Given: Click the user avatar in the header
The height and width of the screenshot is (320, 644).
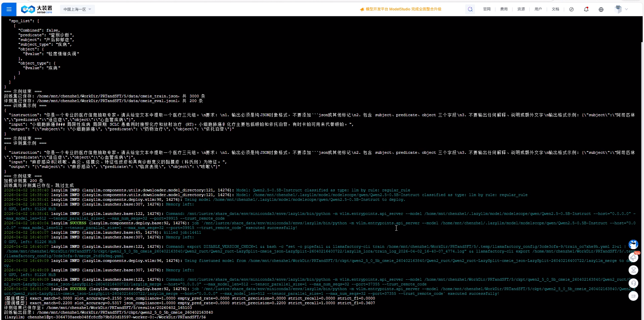Looking at the screenshot, I should point(618,9).
